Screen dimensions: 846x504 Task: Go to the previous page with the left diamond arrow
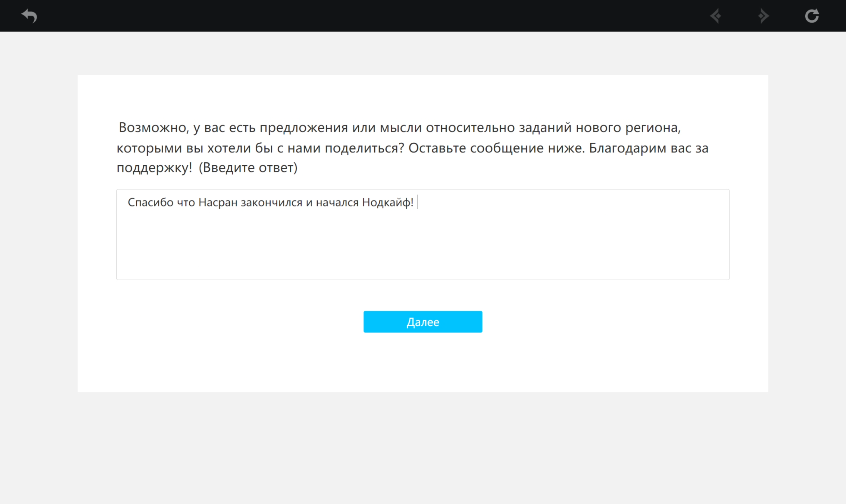(x=715, y=16)
